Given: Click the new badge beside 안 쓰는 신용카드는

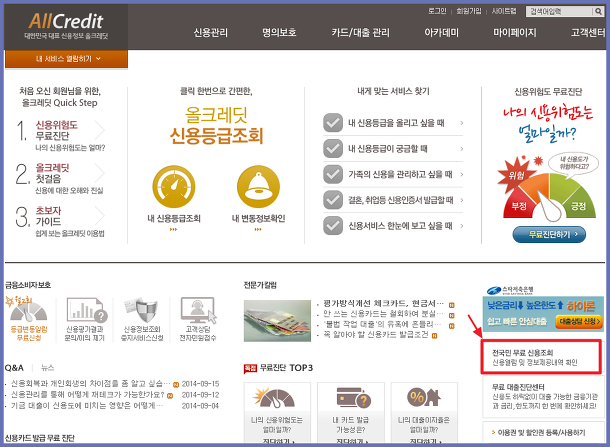Looking at the screenshot, I should tap(452, 316).
